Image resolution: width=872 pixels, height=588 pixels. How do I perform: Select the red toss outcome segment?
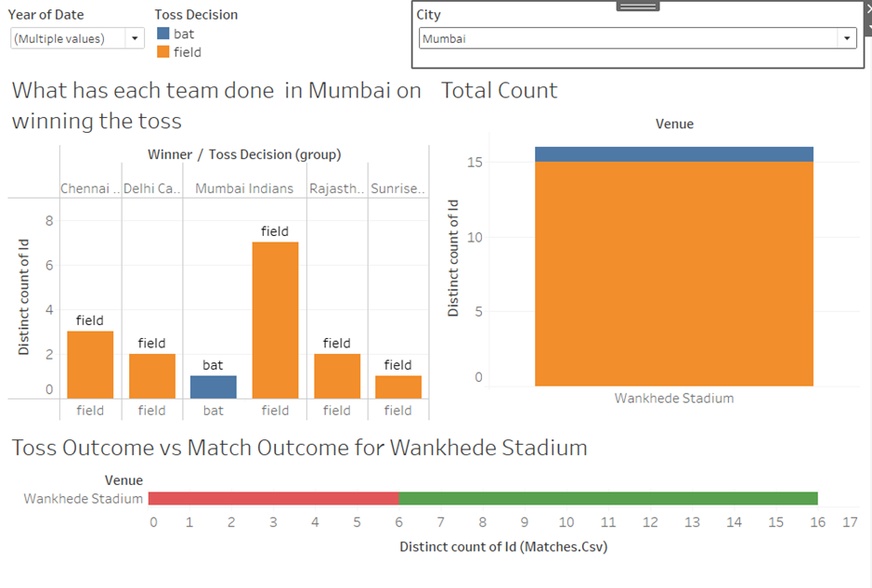coord(274,497)
